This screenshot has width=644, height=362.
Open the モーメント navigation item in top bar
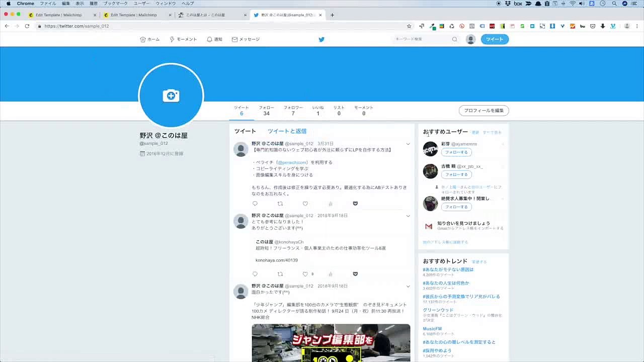183,39
